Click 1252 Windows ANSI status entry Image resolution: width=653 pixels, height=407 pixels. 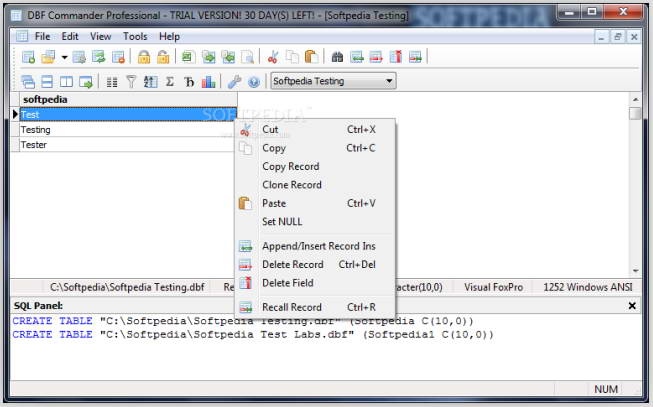pos(588,287)
